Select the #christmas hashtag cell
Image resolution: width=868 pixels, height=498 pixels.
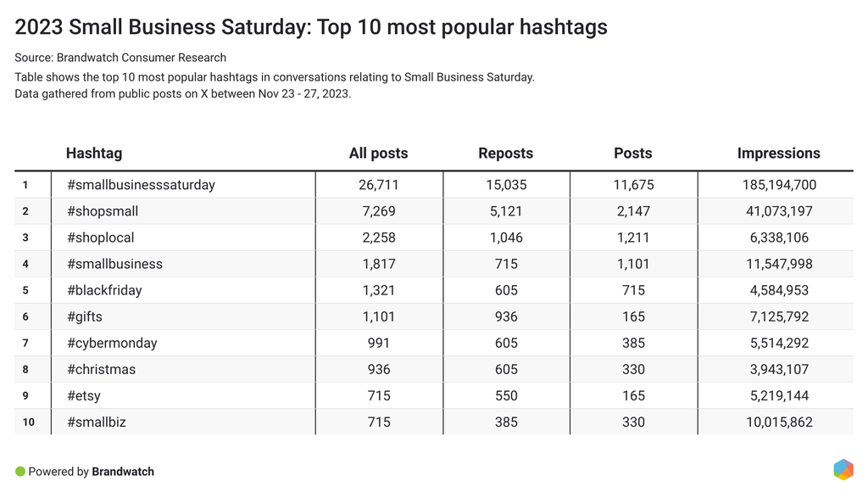click(x=101, y=369)
